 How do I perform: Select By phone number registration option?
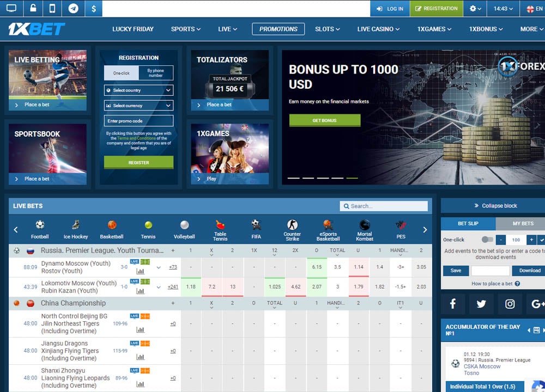(156, 73)
